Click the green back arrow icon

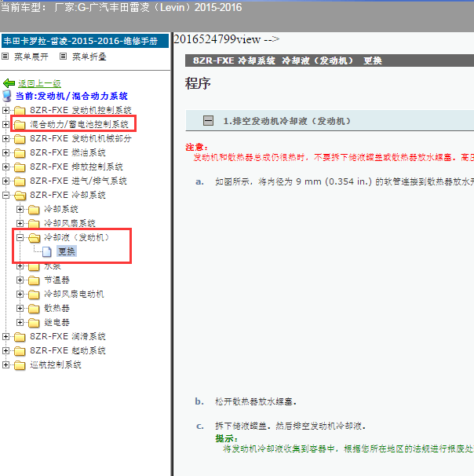[9, 83]
